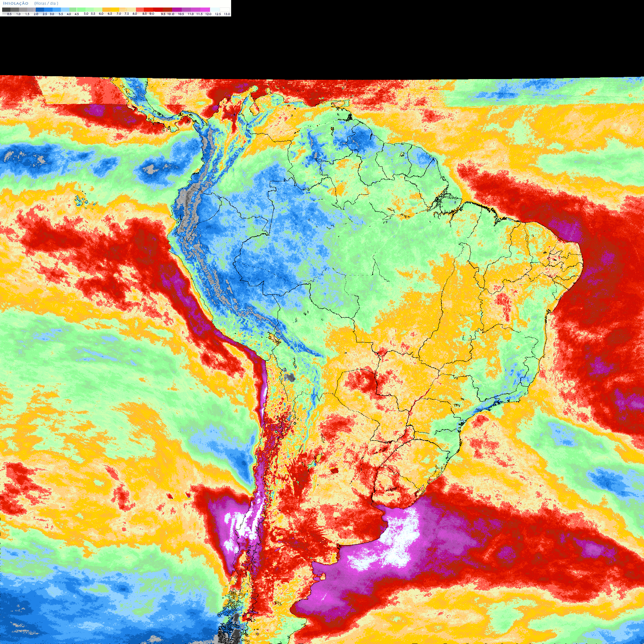Screen dimensions: 644x644
Task: Pick the 11.0 hours legend label
Action: click(191, 14)
